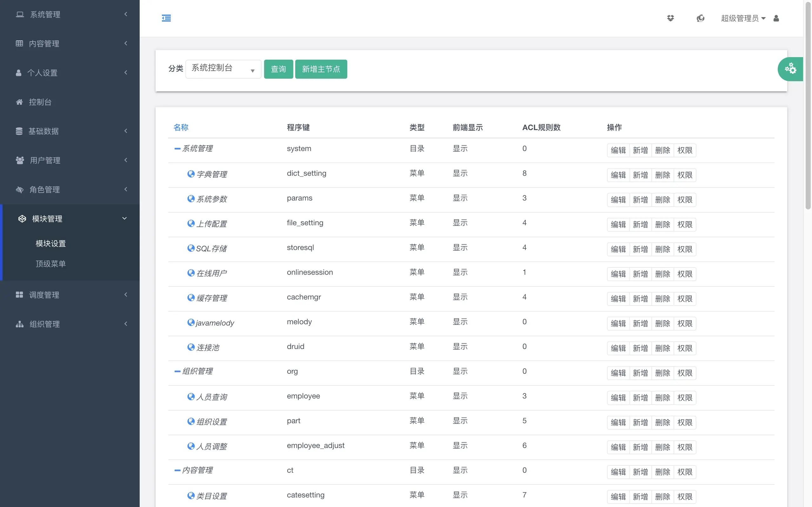Screen dimensions: 812x507
Task: Click 编辑 in the storesql row
Action: pyautogui.click(x=618, y=249)
